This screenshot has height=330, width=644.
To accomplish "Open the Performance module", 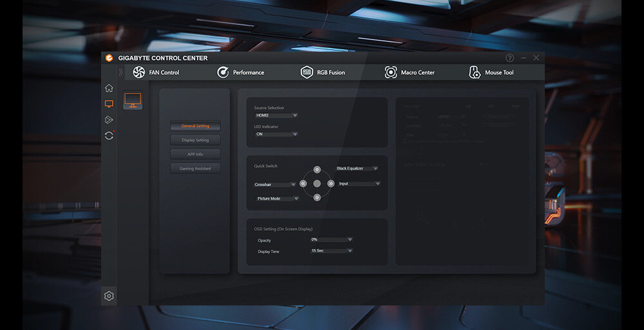I will (x=240, y=72).
